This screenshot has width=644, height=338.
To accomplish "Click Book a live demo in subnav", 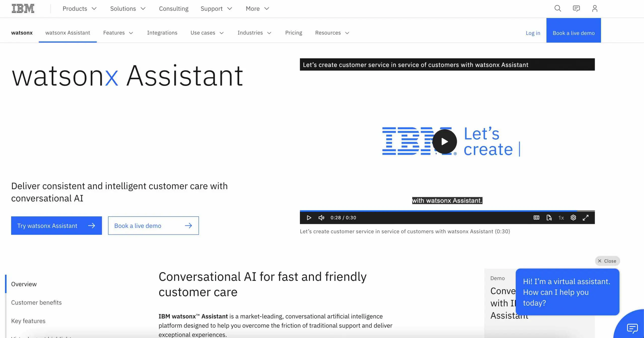I will tap(574, 30).
